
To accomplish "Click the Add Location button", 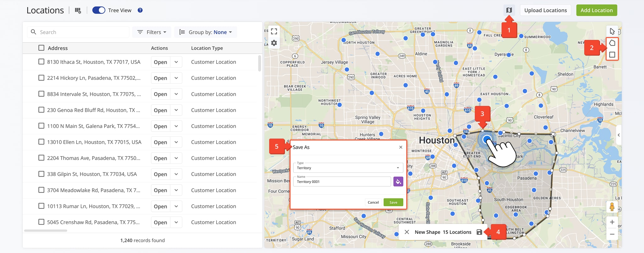I will pyautogui.click(x=597, y=10).
